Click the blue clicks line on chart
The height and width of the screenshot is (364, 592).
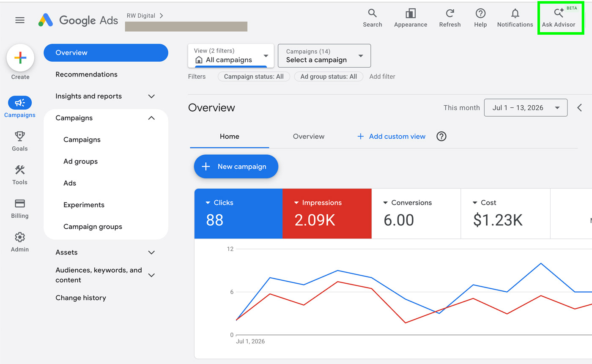(x=337, y=271)
